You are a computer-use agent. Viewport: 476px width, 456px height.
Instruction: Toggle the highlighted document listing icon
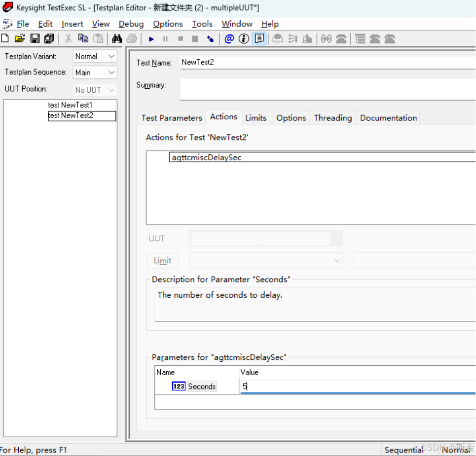click(259, 39)
